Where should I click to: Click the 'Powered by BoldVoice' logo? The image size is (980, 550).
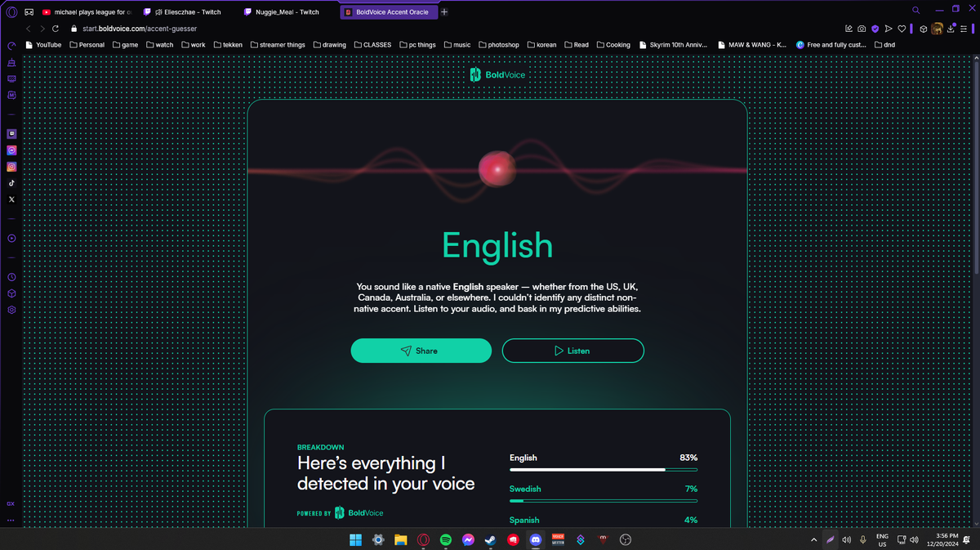point(341,512)
